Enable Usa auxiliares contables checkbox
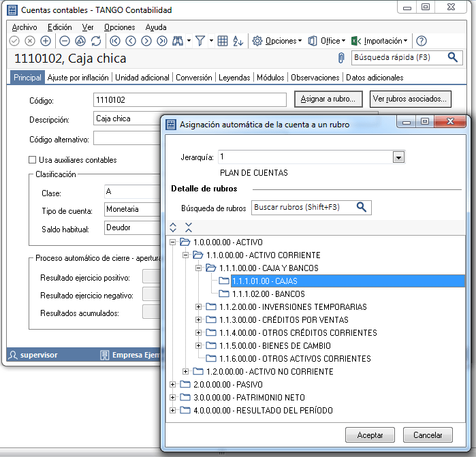This screenshot has height=457, width=476. (32, 160)
